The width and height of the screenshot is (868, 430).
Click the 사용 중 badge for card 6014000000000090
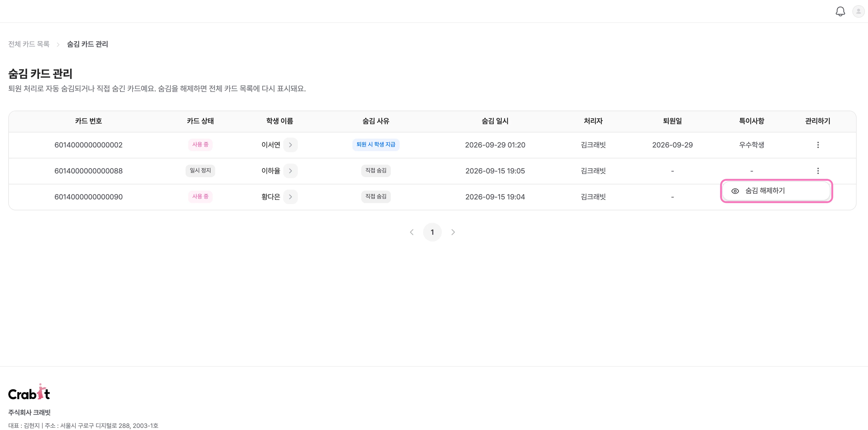pos(200,196)
